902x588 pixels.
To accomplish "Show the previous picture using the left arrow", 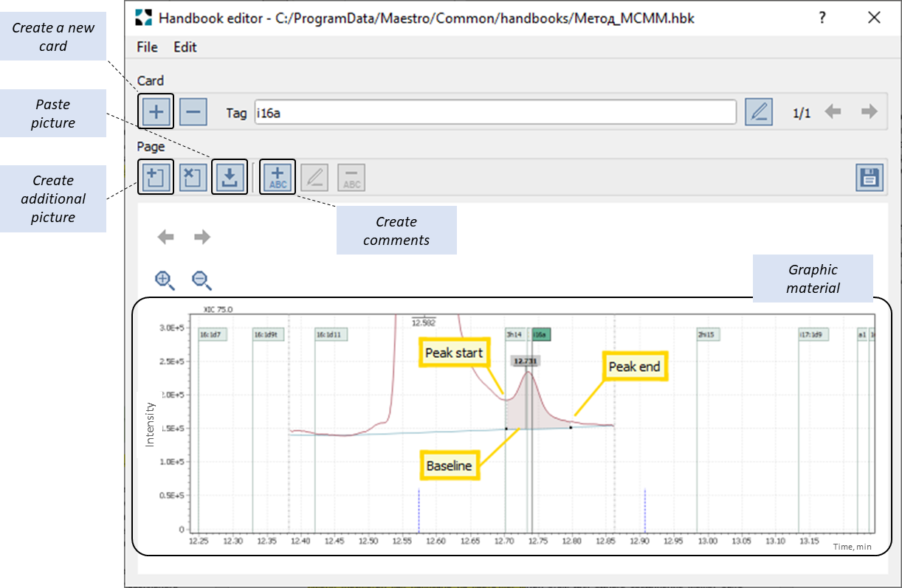I will 165,237.
